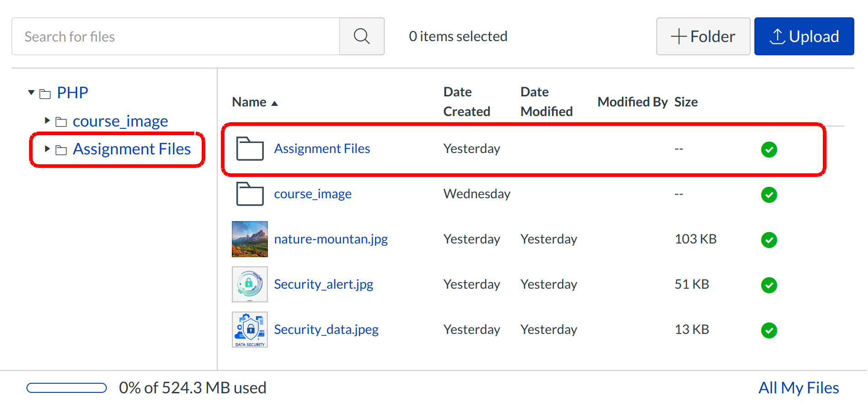Toggle published status of Assignment Files folder
The height and width of the screenshot is (407, 868).
769,149
